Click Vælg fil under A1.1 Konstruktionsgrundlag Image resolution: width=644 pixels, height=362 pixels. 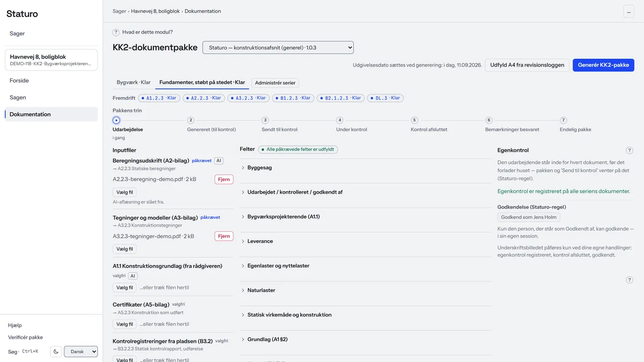click(x=125, y=287)
